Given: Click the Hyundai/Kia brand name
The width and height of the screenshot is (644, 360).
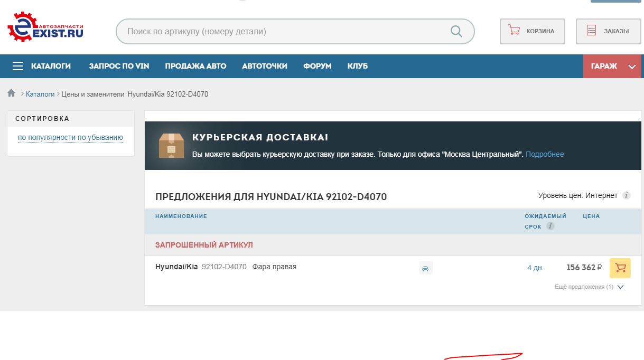Looking at the screenshot, I should pos(176,267).
